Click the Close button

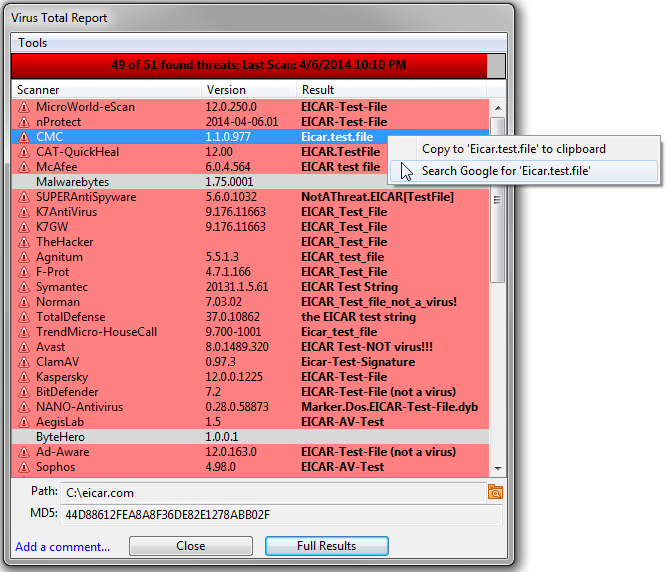[191, 546]
